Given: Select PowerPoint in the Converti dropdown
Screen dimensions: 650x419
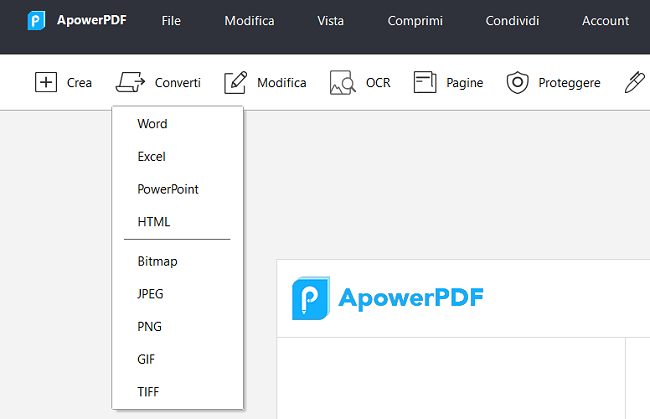Looking at the screenshot, I should pos(168,189).
